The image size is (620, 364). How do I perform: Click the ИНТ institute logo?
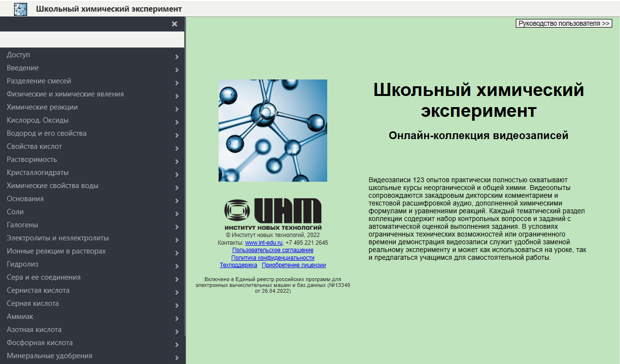click(273, 214)
